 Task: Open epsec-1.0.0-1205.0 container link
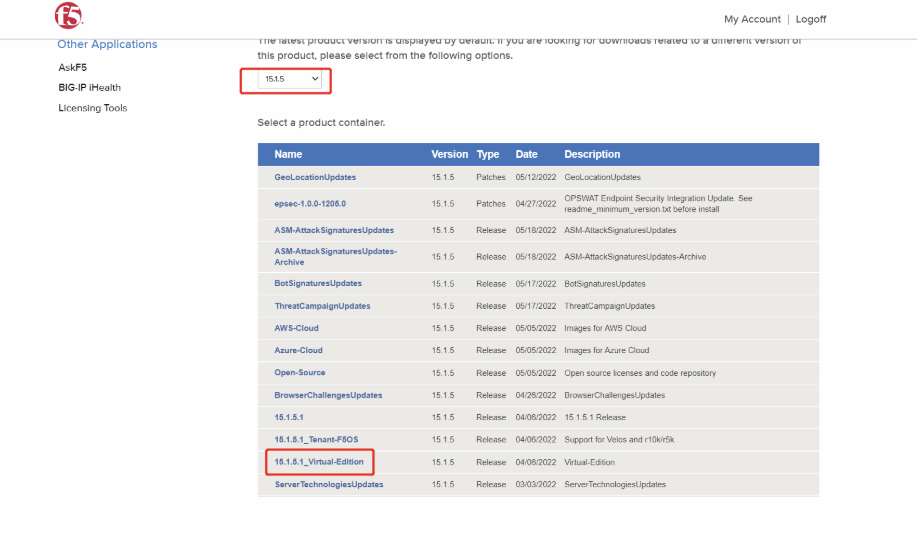pyautogui.click(x=310, y=203)
